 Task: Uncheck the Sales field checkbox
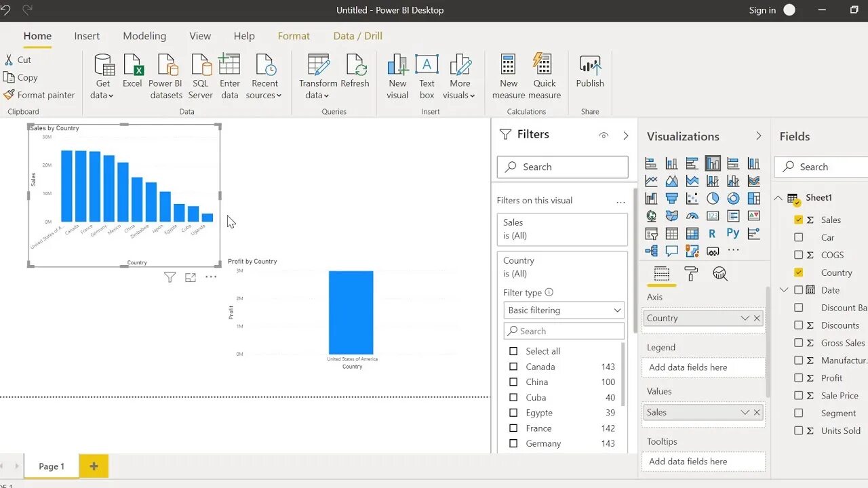(798, 220)
